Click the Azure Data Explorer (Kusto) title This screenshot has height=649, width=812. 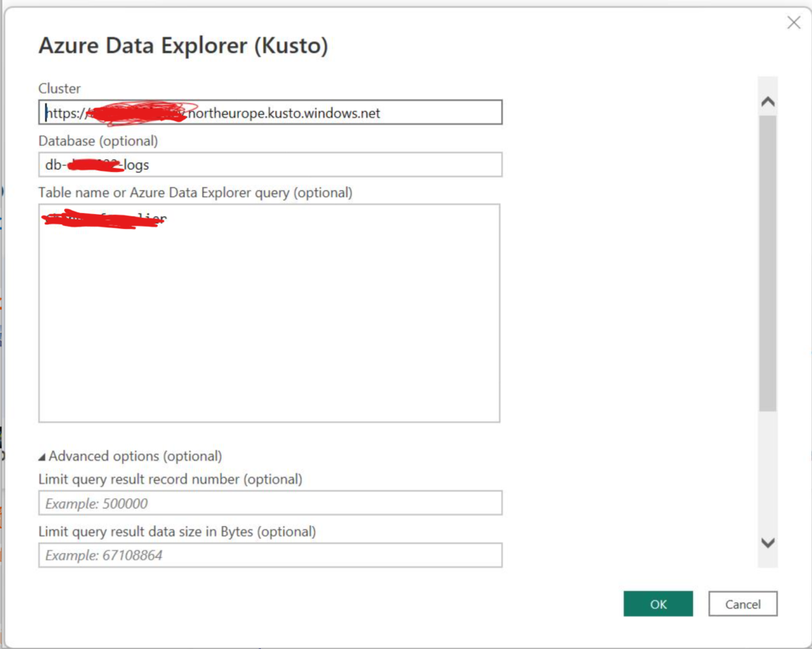(x=183, y=45)
